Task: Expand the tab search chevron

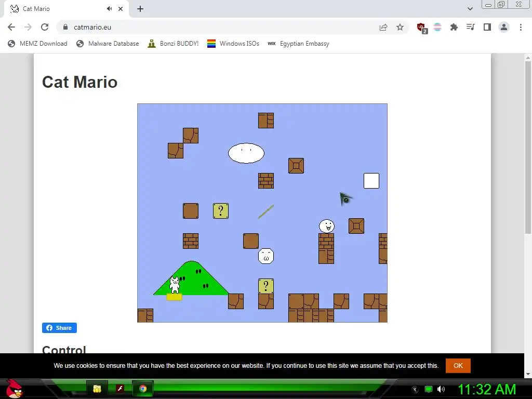Action: pyautogui.click(x=470, y=9)
